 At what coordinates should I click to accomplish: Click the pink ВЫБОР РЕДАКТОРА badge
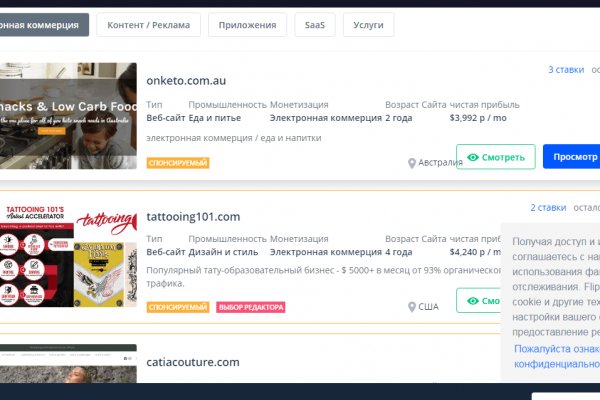pyautogui.click(x=251, y=307)
